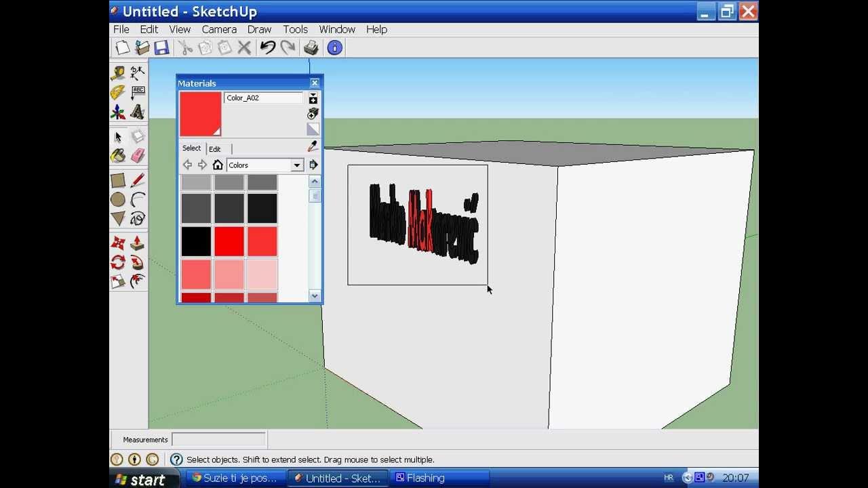The image size is (868, 488).
Task: Select the pink Eraser tool
Action: coord(138,156)
